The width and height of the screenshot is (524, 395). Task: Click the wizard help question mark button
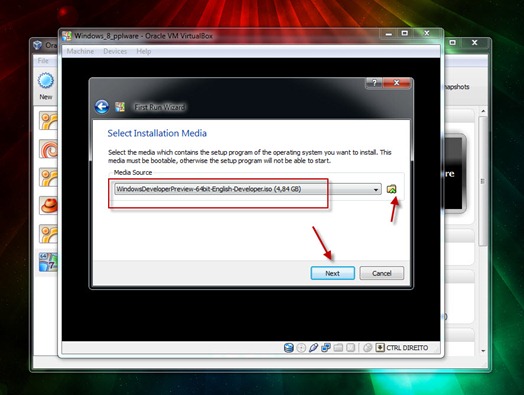374,83
